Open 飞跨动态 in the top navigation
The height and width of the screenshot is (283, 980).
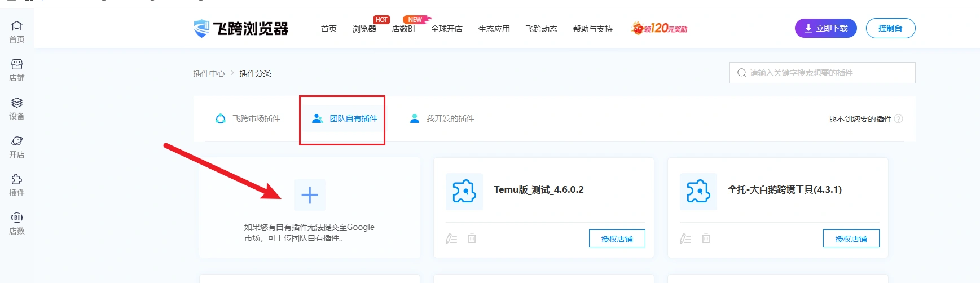pos(542,29)
